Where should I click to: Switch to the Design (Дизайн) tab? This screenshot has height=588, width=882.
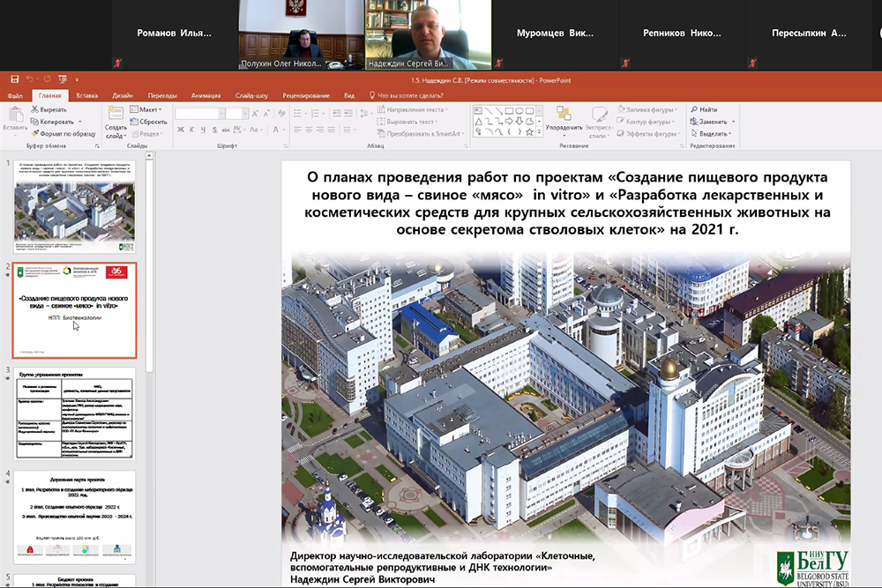click(x=123, y=95)
